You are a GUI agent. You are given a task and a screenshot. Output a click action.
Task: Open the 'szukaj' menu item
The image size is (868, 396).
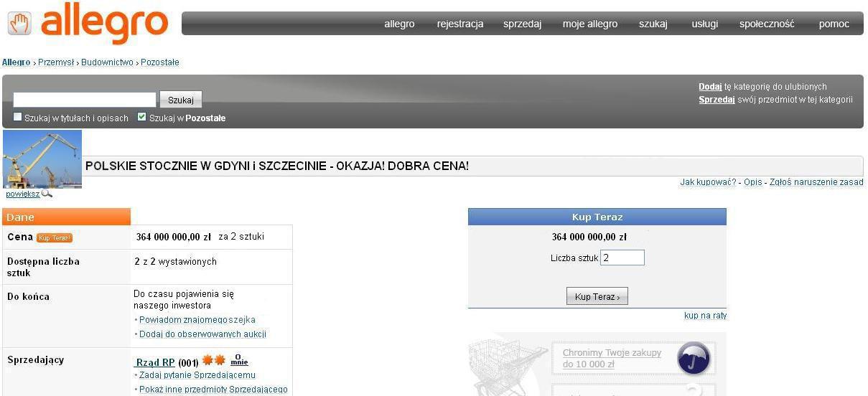pyautogui.click(x=653, y=24)
